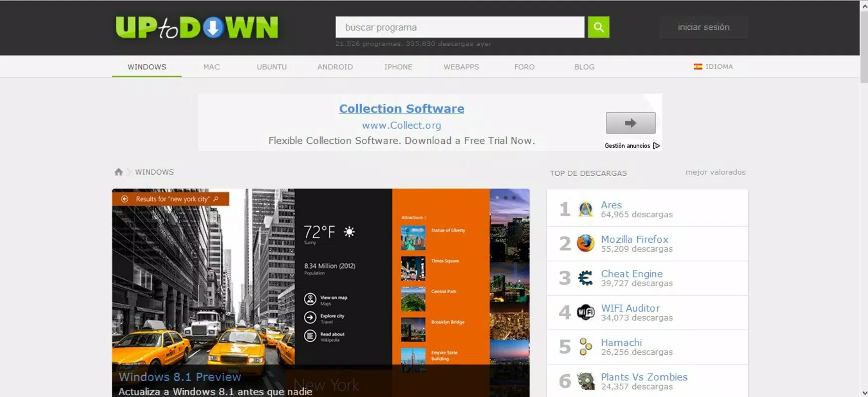Click the Plants Vs Zombies icon
Screen dimensions: 868x397
tap(586, 381)
